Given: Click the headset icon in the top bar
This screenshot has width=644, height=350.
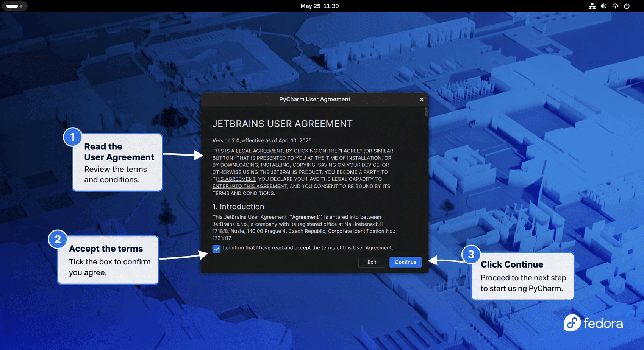Looking at the screenshot, I should pos(615,6).
